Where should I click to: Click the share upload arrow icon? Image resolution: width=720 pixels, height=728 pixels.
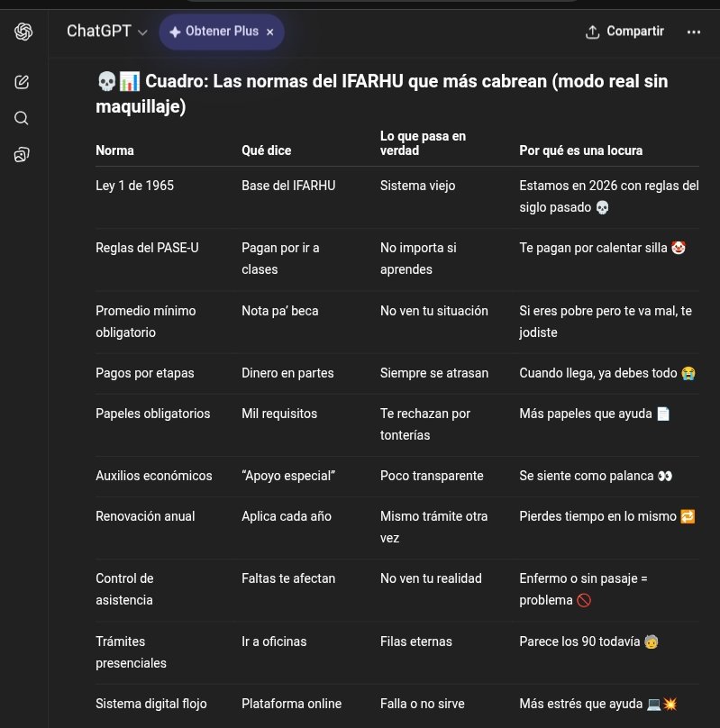click(x=592, y=32)
